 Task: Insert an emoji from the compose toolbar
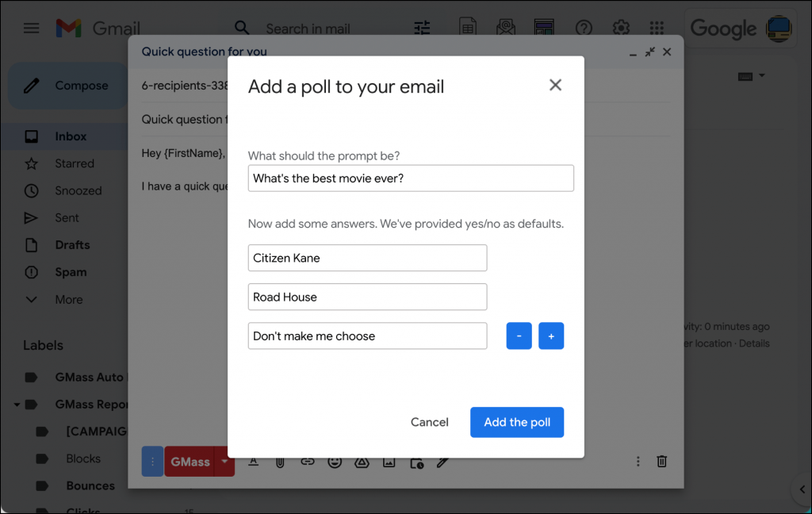pyautogui.click(x=334, y=461)
